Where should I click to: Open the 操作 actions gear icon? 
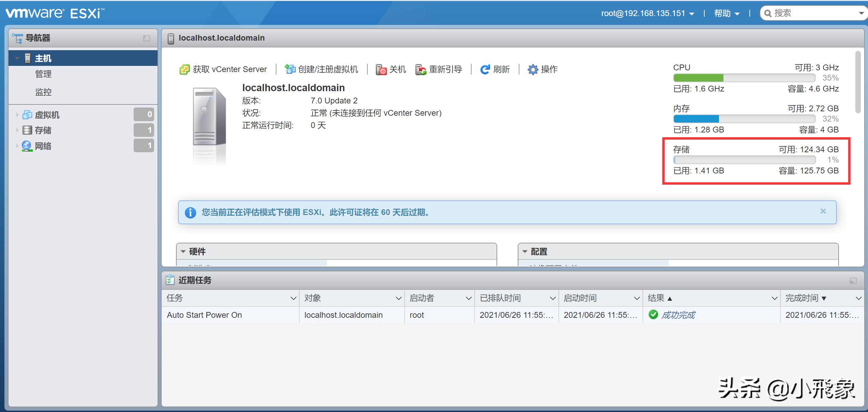click(532, 69)
